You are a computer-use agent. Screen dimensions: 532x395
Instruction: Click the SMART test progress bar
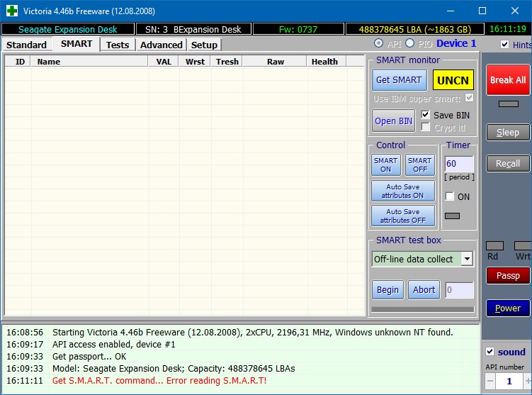coord(422,309)
